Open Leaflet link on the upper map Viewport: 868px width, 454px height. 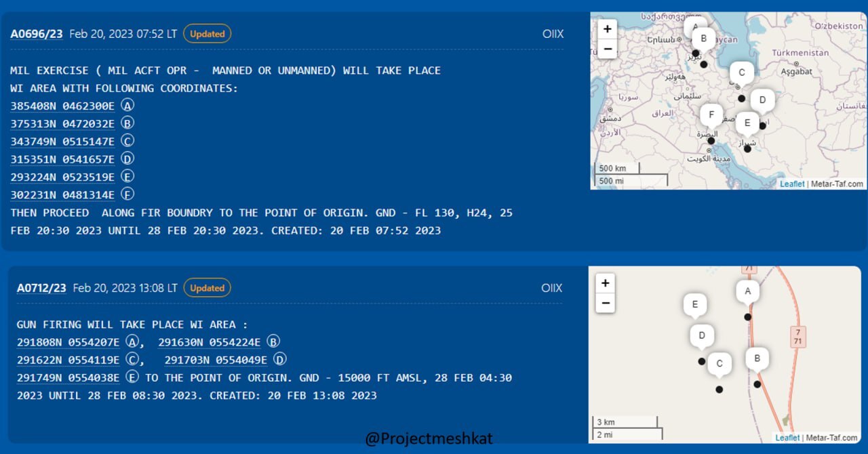pyautogui.click(x=791, y=184)
